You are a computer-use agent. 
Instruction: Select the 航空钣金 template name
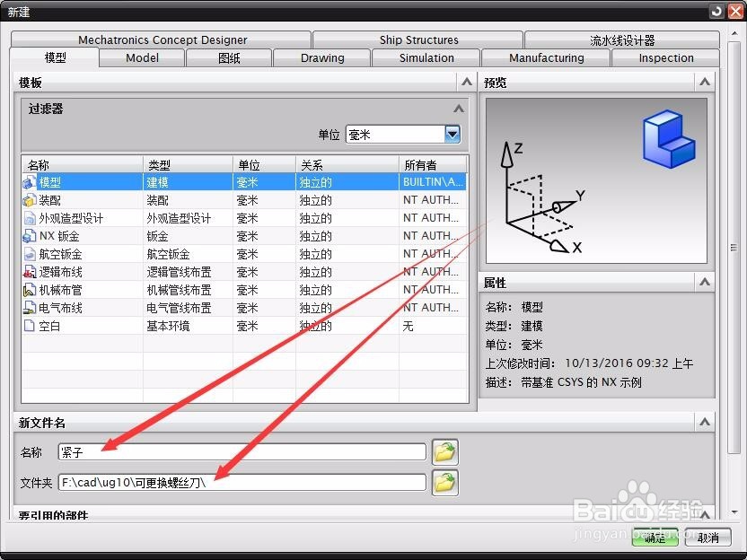pyautogui.click(x=60, y=254)
